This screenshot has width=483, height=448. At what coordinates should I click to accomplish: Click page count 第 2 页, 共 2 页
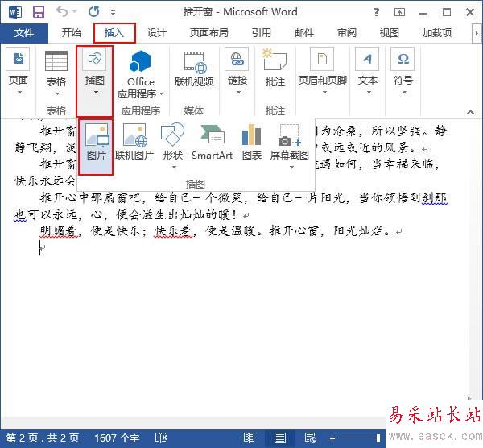click(43, 438)
